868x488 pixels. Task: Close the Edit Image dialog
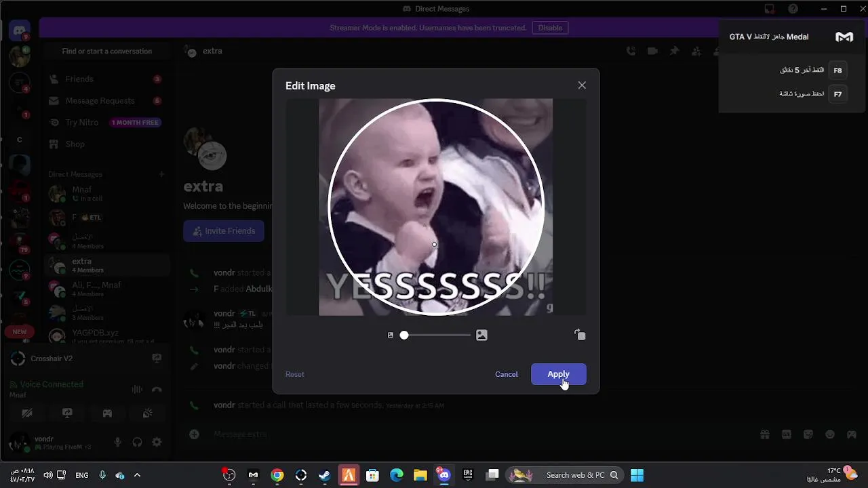pyautogui.click(x=582, y=85)
